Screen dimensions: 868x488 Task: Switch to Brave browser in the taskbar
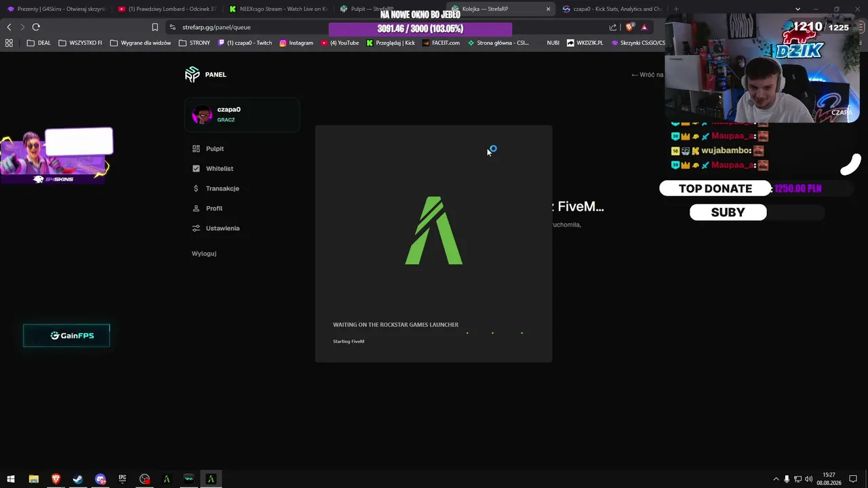point(56,479)
